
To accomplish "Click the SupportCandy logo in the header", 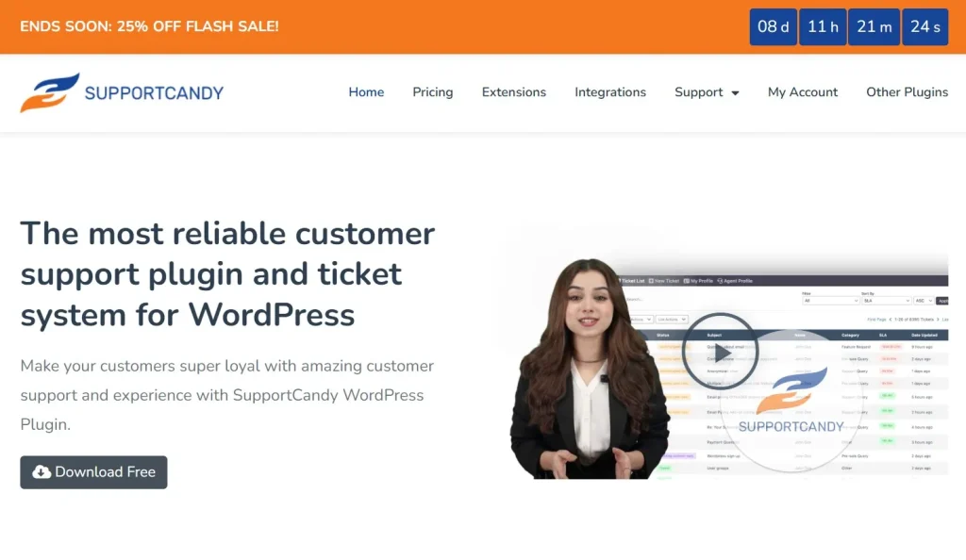I will 122,92.
